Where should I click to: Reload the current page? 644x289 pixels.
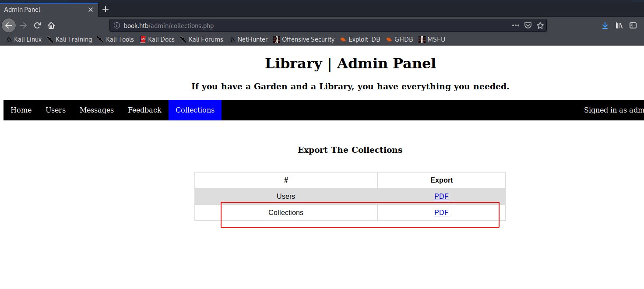click(x=38, y=25)
